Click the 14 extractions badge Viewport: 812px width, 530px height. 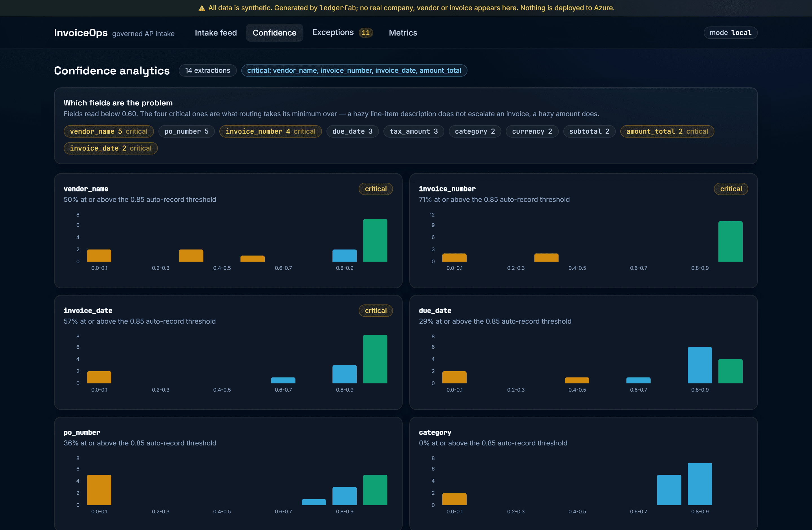click(208, 70)
